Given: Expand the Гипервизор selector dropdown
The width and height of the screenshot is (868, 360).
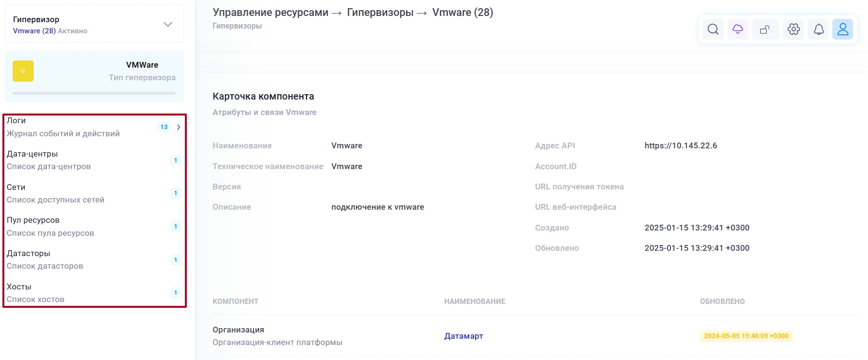Looking at the screenshot, I should pyautogui.click(x=168, y=23).
